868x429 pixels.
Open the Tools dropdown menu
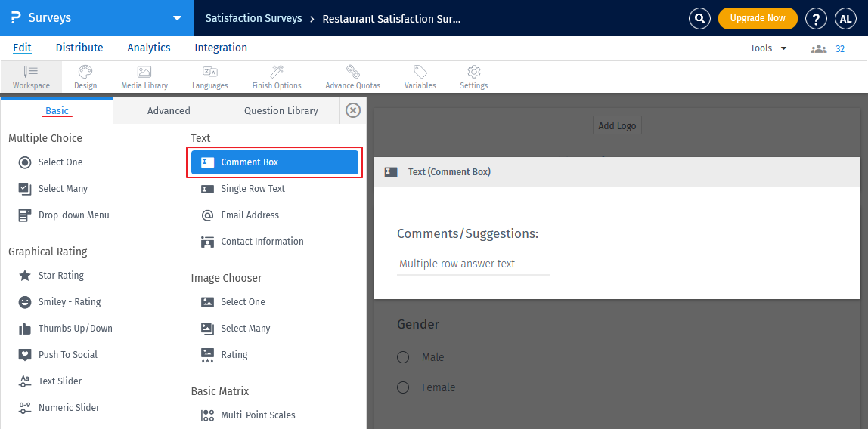768,48
